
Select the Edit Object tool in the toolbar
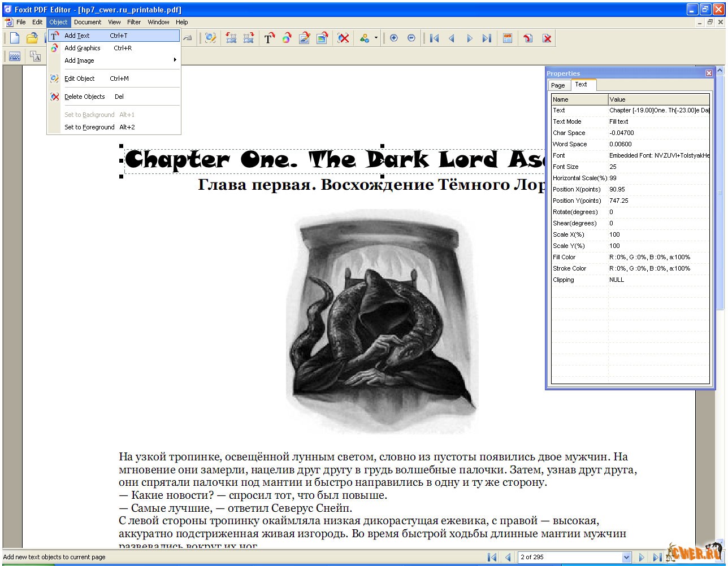[211, 38]
